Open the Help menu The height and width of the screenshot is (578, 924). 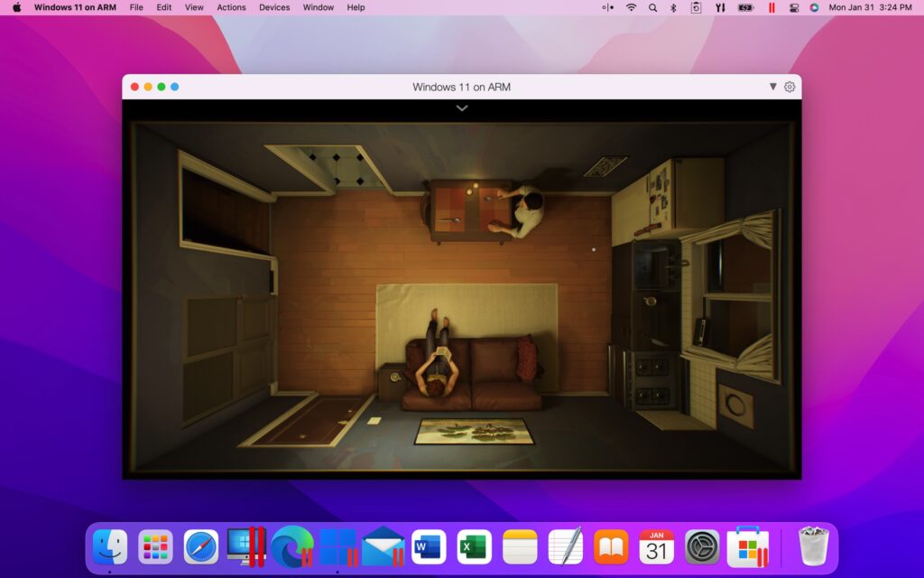click(356, 7)
